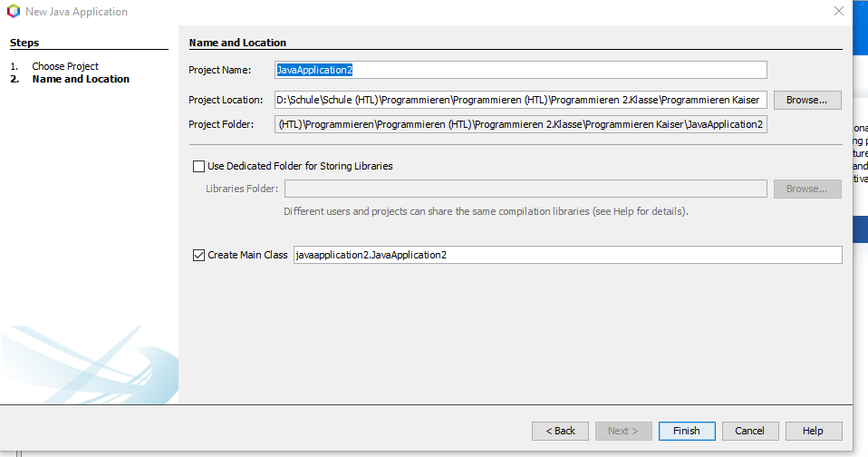Click the Name and Location panel heading
Viewport: 868px width, 457px height.
[x=237, y=43]
